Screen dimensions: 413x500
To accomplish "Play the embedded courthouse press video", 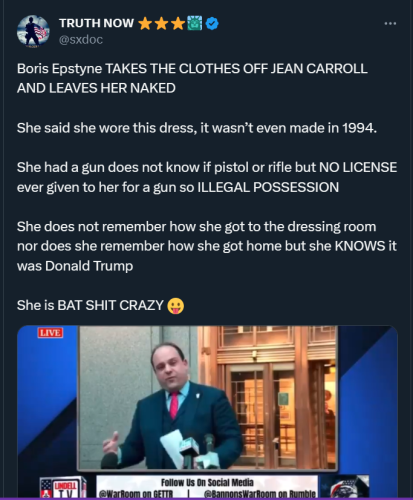I will pyautogui.click(x=207, y=398).
